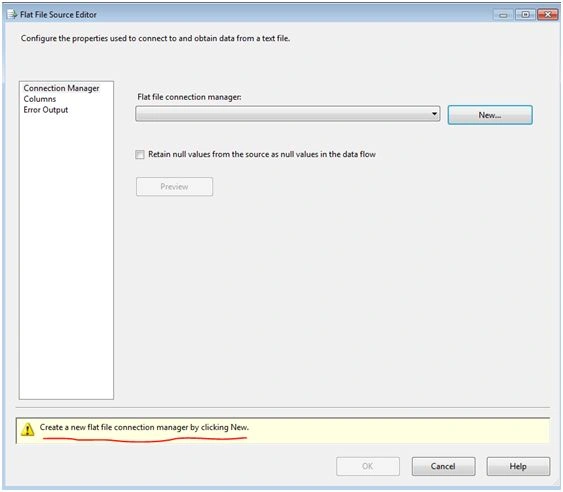Screen dimensions: 563x492
Task: Click the disabled OK button
Action: 368,466
